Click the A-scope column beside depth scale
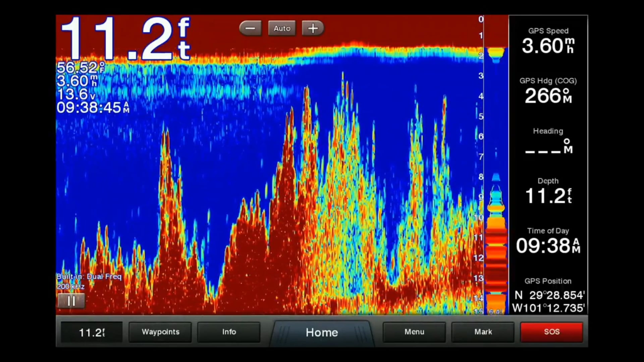The width and height of the screenshot is (644, 362). coord(496,168)
